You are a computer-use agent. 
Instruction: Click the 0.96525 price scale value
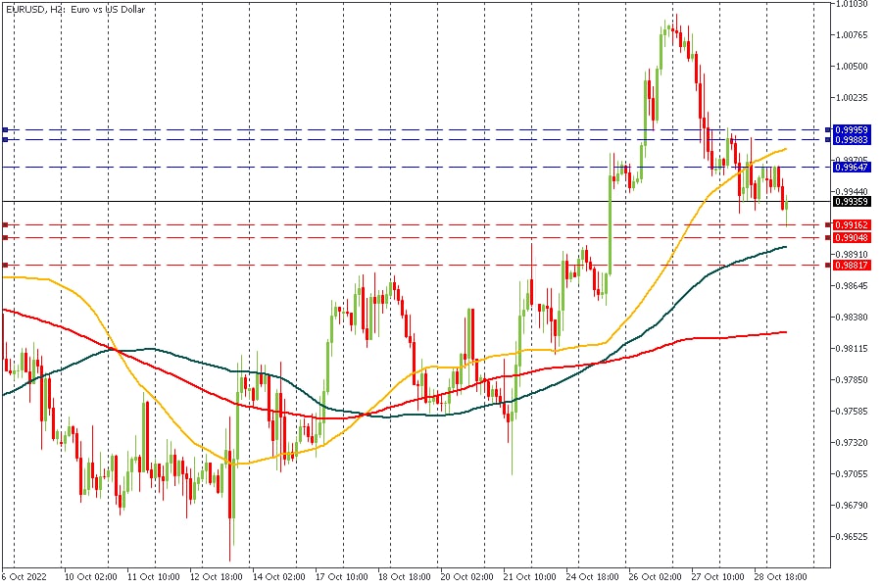853,537
